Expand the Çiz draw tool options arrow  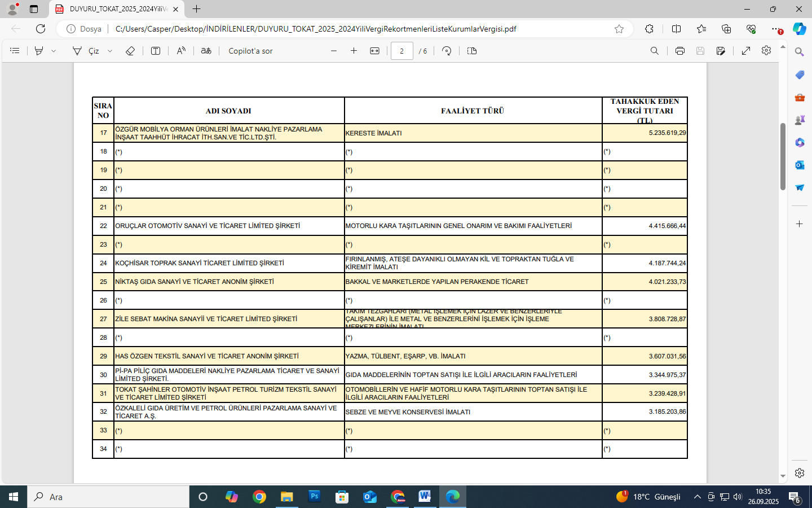tap(110, 51)
